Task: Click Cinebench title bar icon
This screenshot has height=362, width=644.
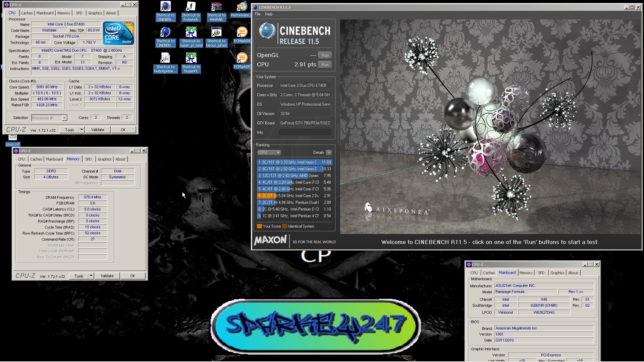Action: point(256,7)
